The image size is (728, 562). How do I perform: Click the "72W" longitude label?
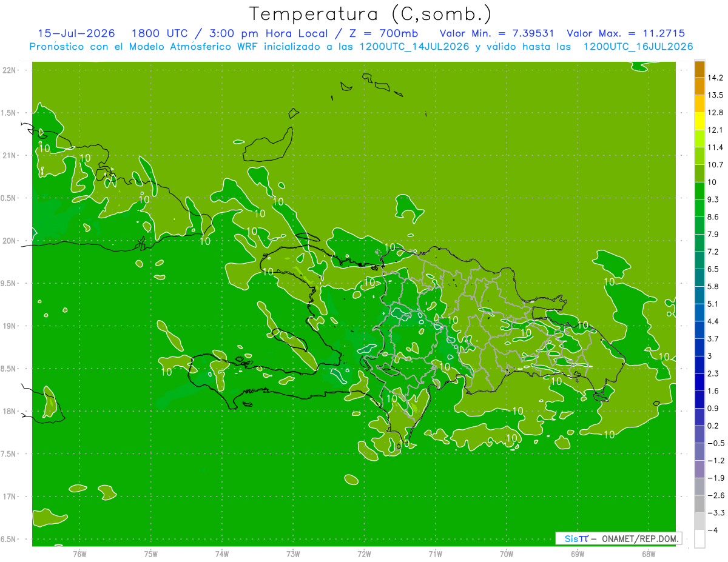click(x=364, y=554)
